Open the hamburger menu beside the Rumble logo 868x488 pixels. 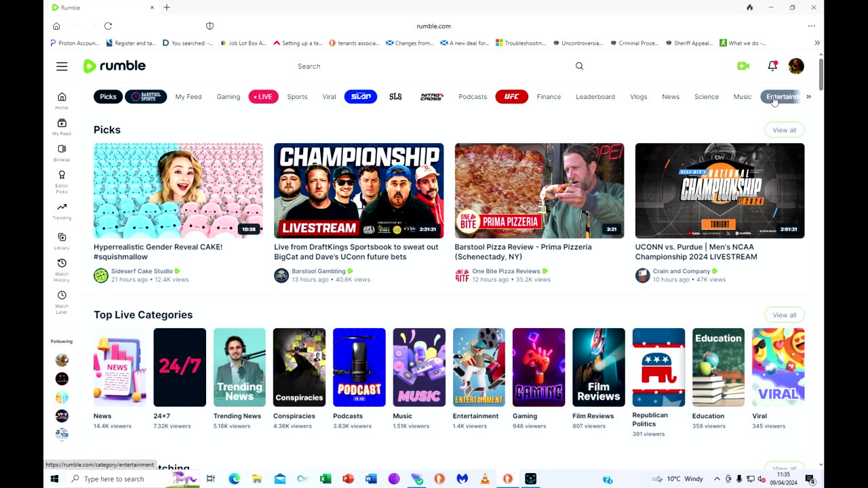62,66
